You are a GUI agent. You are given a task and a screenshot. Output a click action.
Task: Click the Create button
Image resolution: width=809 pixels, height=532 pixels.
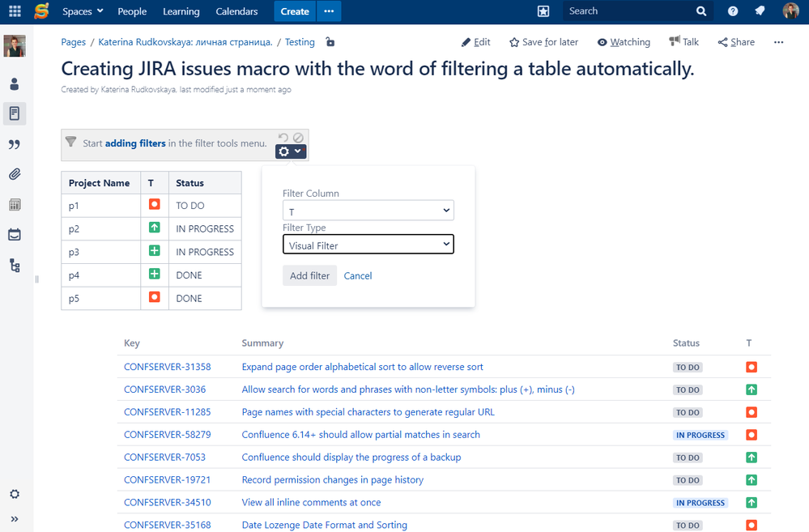tap(295, 11)
